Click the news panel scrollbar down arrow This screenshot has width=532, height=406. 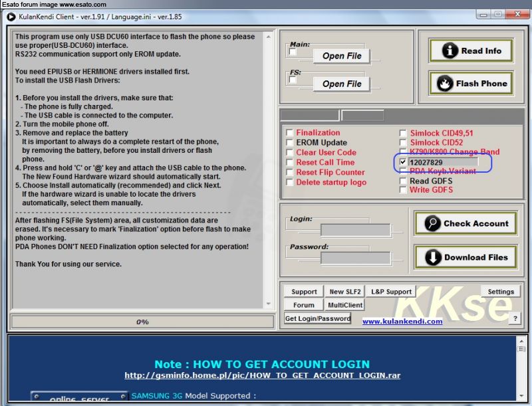521,396
